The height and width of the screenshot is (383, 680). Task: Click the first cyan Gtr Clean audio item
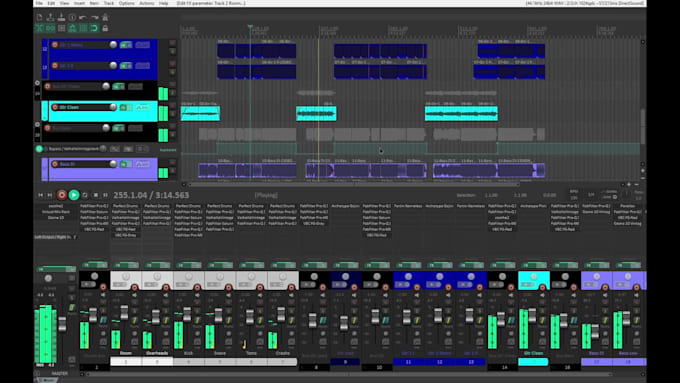point(200,114)
